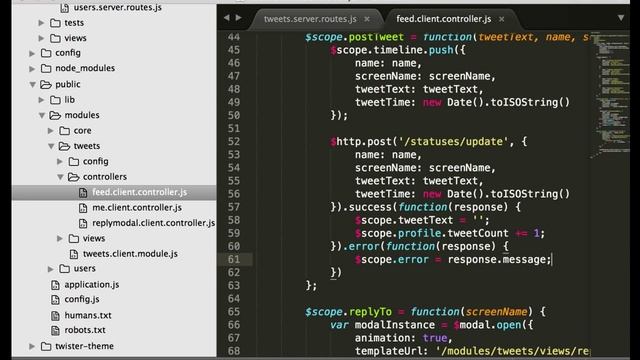
Task: Click the modules open-folder icon
Action: 55,116
